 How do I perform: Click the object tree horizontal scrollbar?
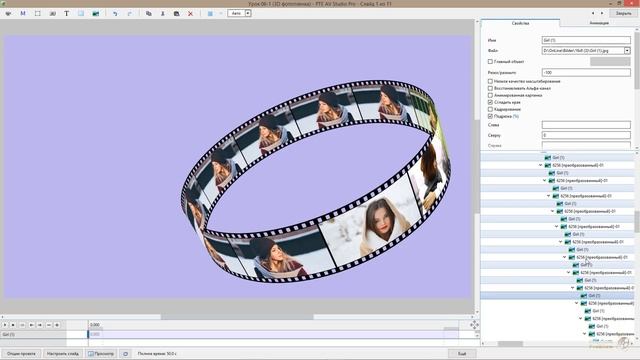pyautogui.click(x=510, y=344)
